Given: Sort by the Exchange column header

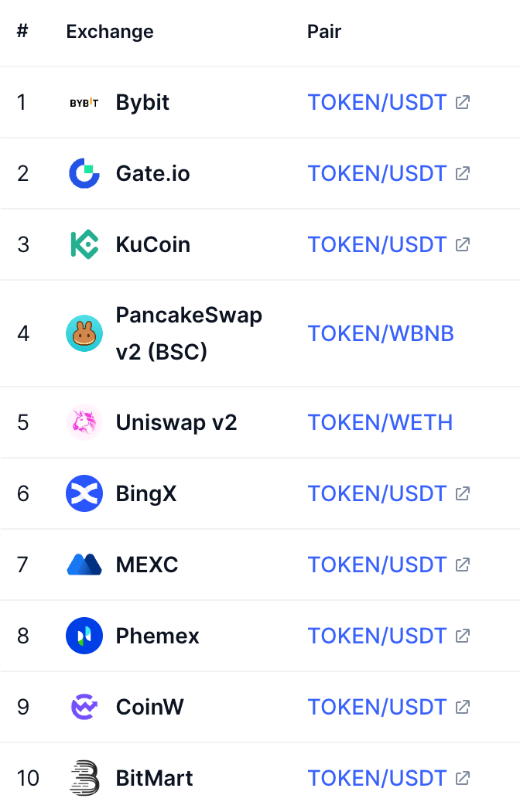Looking at the screenshot, I should 110,32.
